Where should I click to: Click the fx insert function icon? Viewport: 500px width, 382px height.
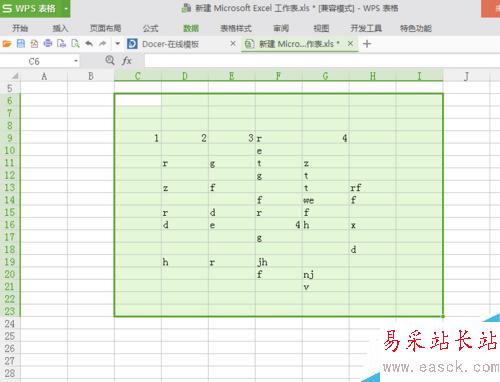point(127,61)
